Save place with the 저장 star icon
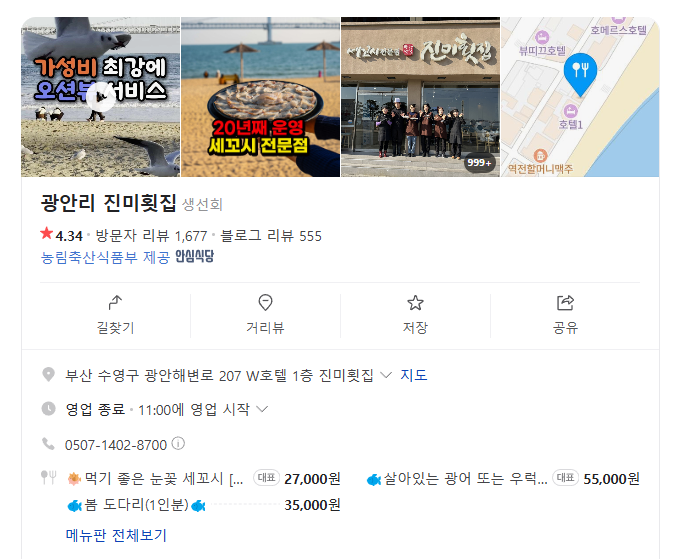The height and width of the screenshot is (559, 679). pos(415,303)
